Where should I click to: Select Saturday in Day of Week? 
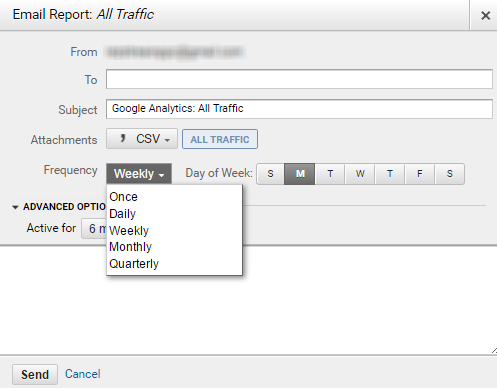pyautogui.click(x=450, y=174)
